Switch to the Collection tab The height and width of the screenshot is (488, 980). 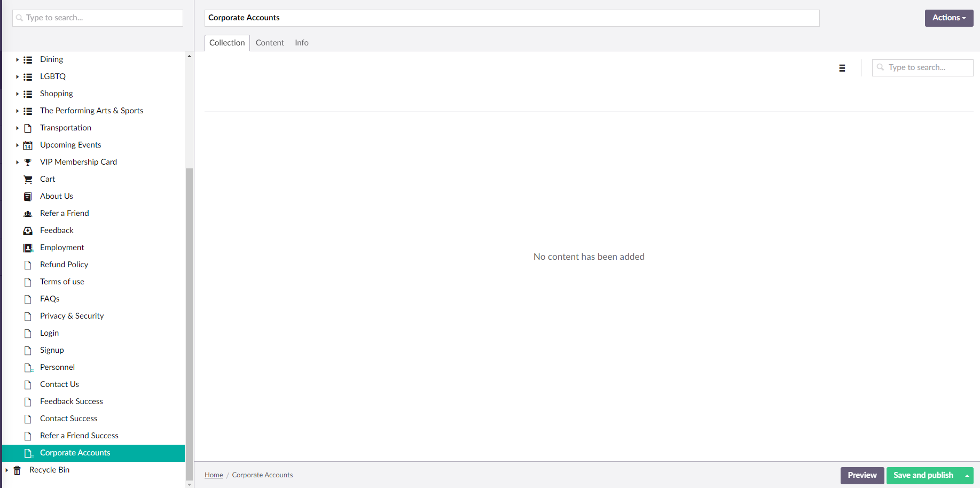[227, 43]
